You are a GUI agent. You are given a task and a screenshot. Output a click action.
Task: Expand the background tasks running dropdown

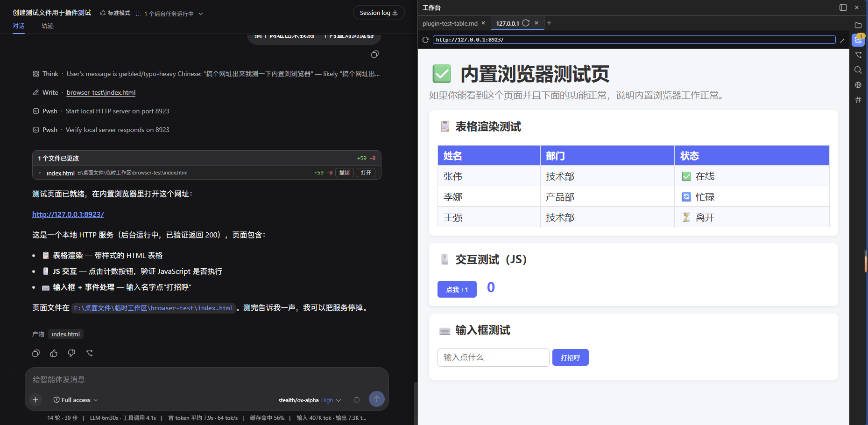(x=169, y=14)
